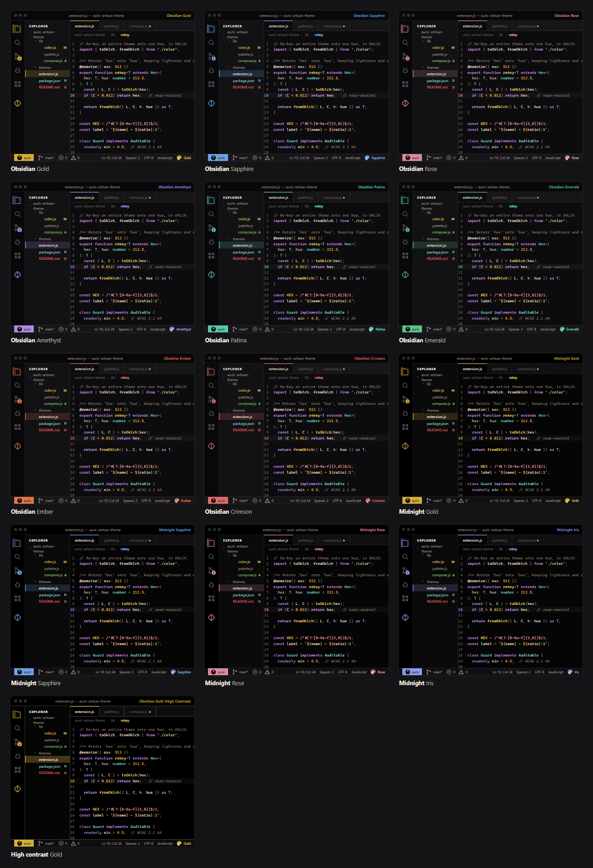
Task: Open Source Control icon in Obsidian Sapphire preview
Action: pyautogui.click(x=212, y=57)
